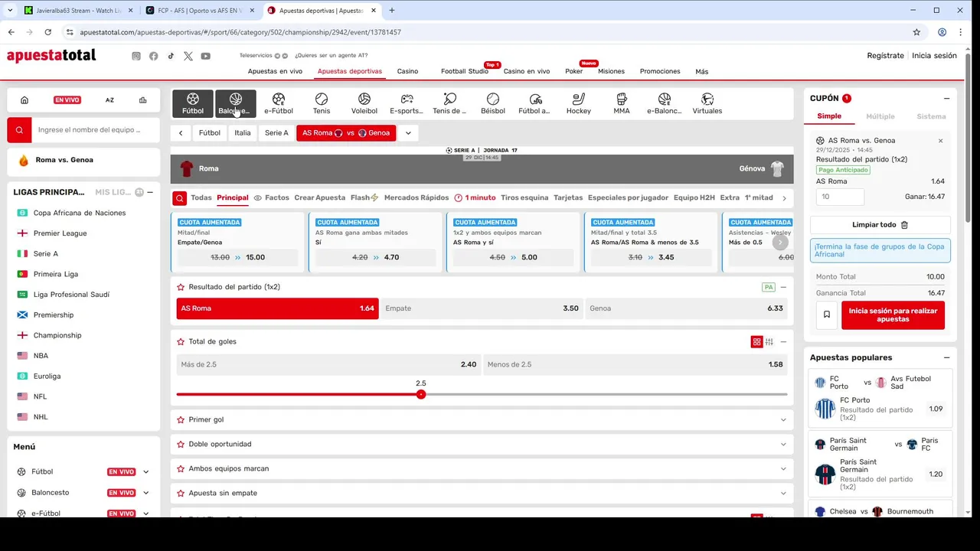
Task: Open the Casino menu item
Action: point(407,71)
